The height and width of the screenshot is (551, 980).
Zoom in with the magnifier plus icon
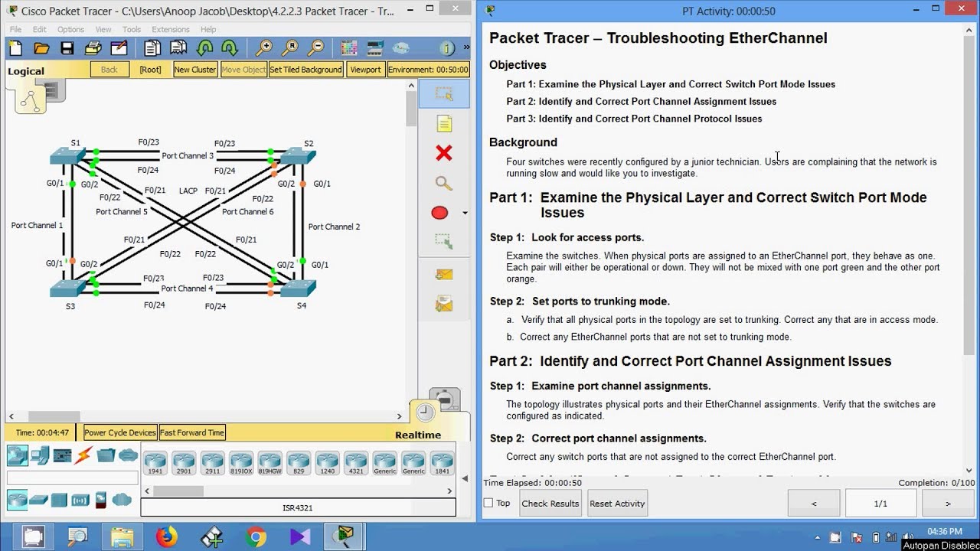pyautogui.click(x=263, y=48)
